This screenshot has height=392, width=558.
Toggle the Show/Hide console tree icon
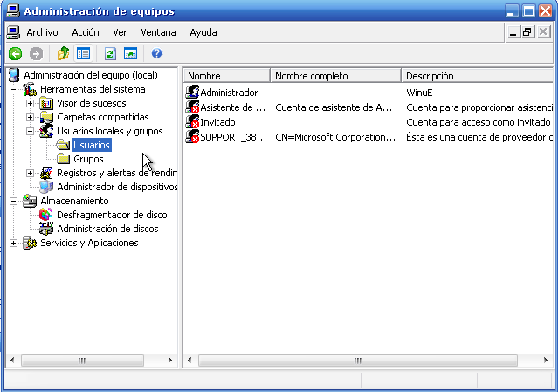pos(84,53)
